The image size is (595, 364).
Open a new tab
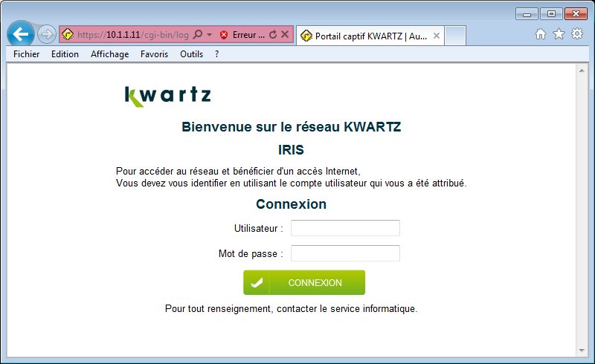(455, 36)
